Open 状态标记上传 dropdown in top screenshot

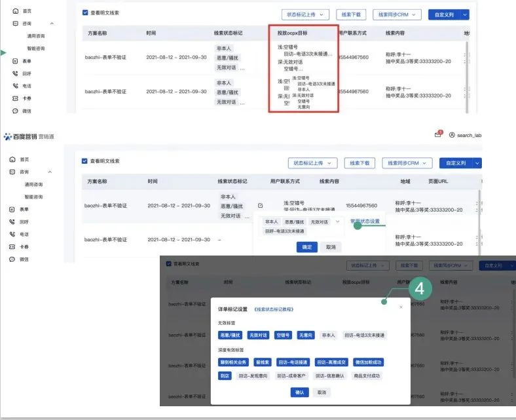[x=305, y=14]
